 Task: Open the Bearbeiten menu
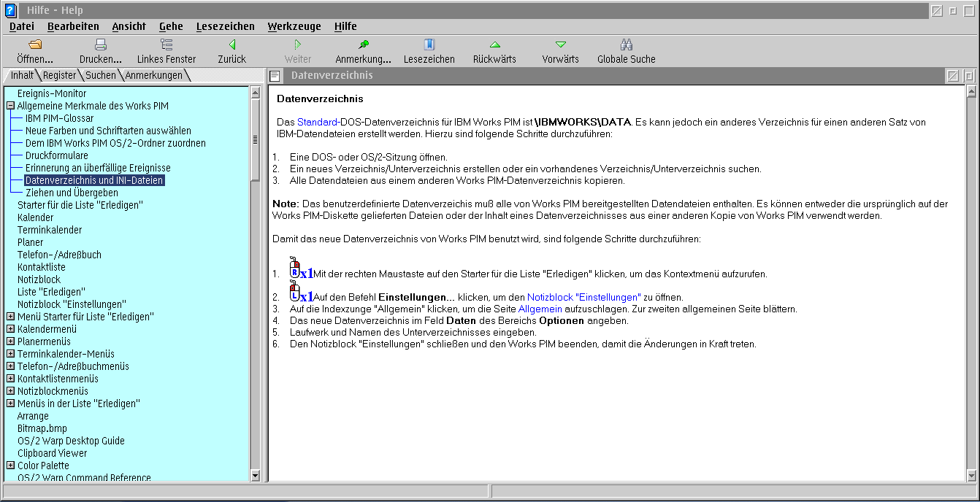coord(73,26)
